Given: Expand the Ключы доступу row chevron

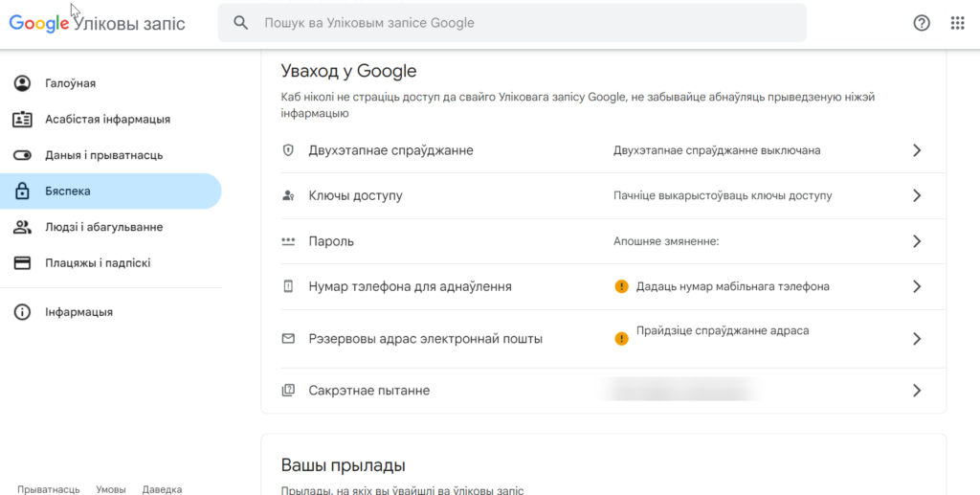Looking at the screenshot, I should 917,195.
